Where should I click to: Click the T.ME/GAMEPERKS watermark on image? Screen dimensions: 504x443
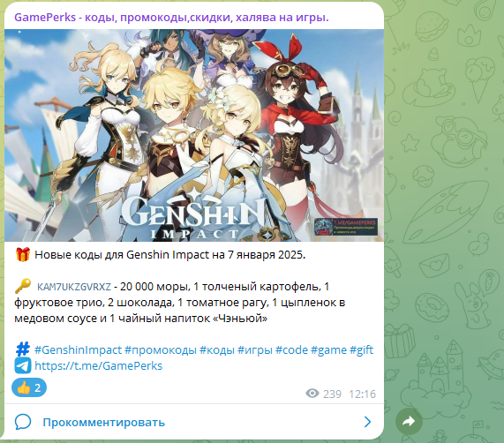point(346,227)
